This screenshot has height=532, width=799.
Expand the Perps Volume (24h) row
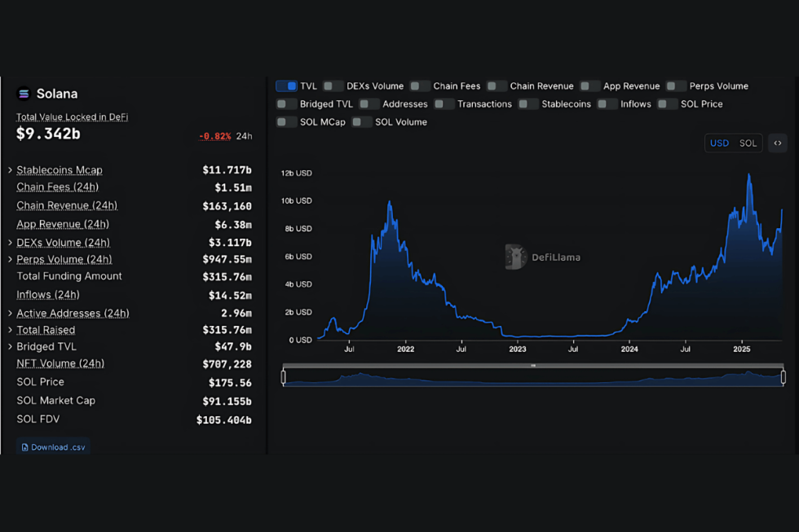click(x=10, y=260)
